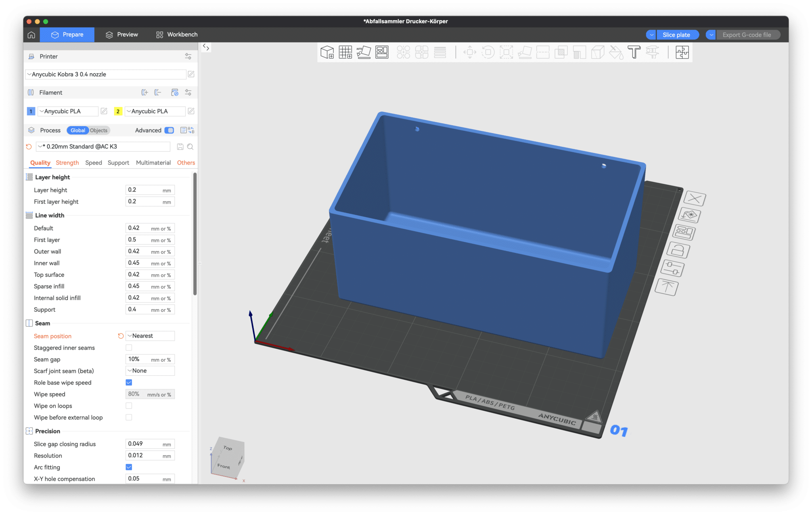
Task: Select the Rotate tool icon
Action: pyautogui.click(x=488, y=52)
